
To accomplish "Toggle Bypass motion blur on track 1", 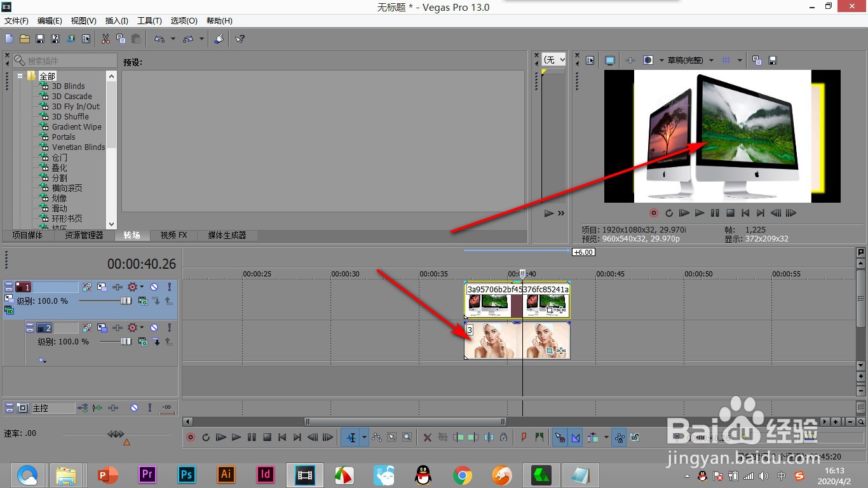I will coord(86,287).
